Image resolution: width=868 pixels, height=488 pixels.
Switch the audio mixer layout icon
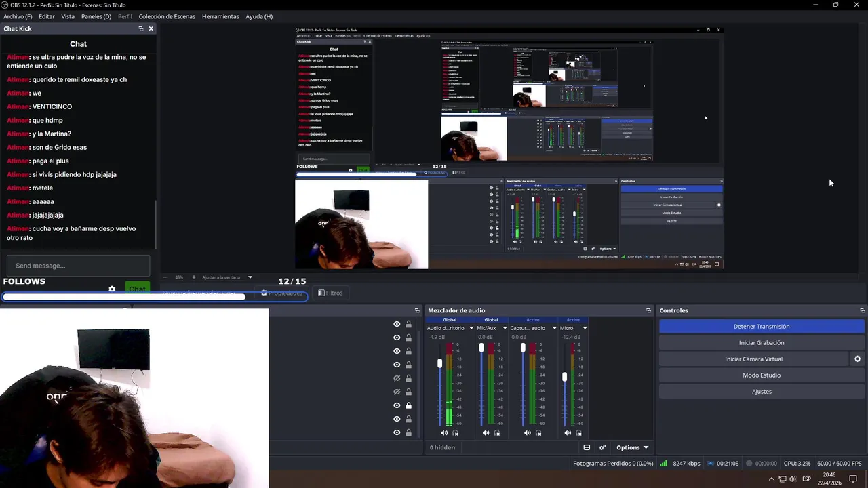pyautogui.click(x=587, y=447)
